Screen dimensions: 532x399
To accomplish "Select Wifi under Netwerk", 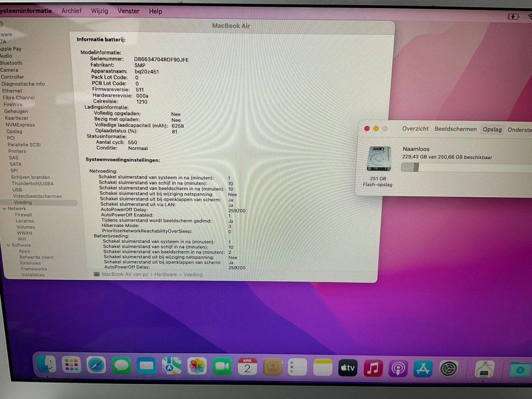I will click(x=22, y=239).
